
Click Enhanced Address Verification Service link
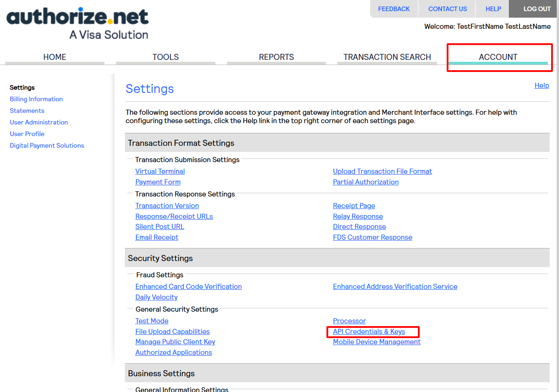tap(395, 287)
